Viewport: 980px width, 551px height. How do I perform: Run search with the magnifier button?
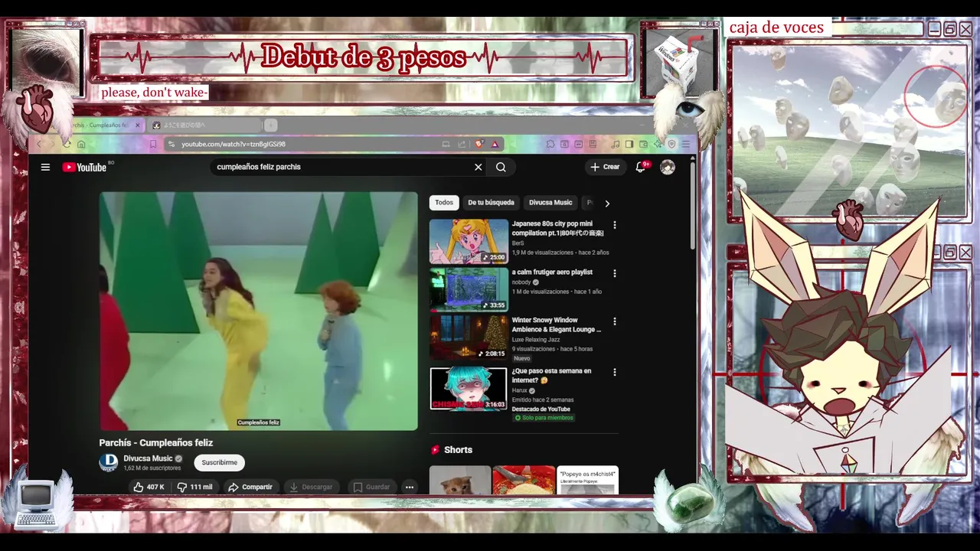tap(501, 167)
